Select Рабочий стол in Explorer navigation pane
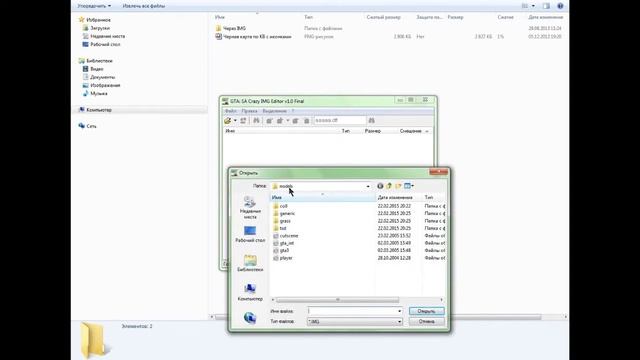This screenshot has height=360, width=640. [102, 44]
